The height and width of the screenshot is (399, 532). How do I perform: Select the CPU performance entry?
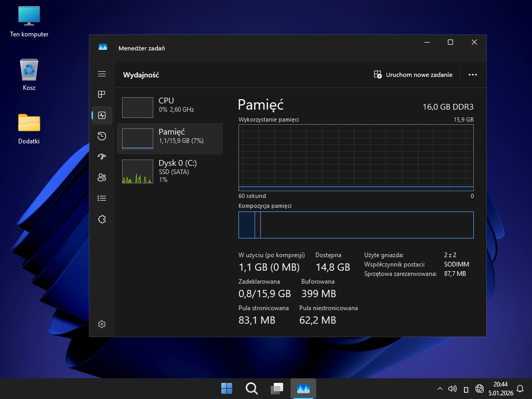tap(170, 107)
